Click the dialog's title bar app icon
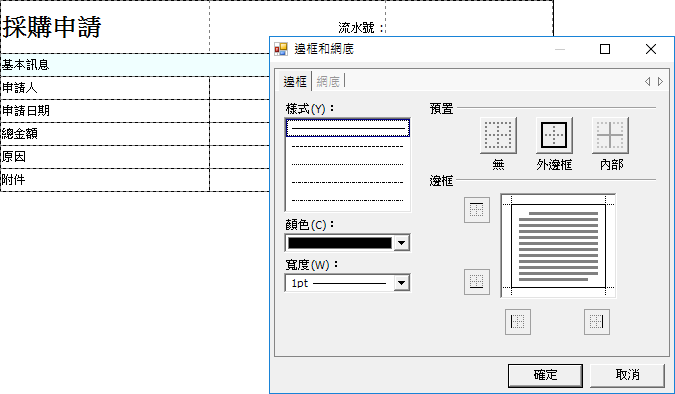The height and width of the screenshot is (394, 675). coord(281,49)
